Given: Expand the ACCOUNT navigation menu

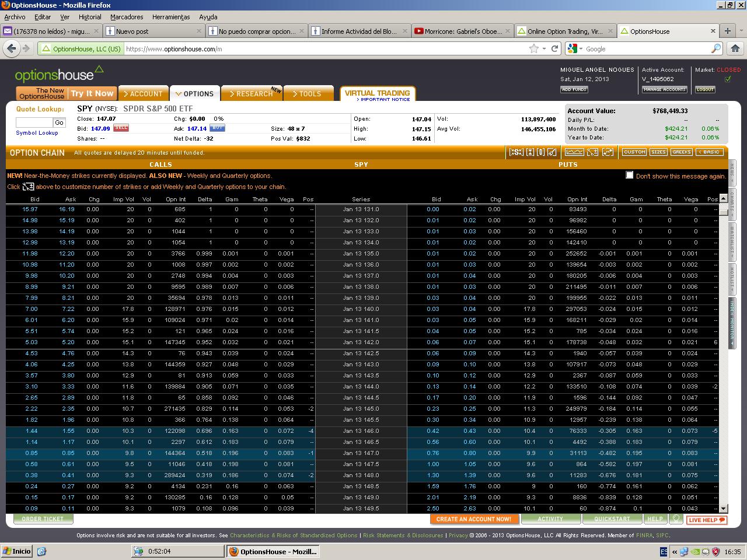Looking at the screenshot, I should click(x=143, y=94).
